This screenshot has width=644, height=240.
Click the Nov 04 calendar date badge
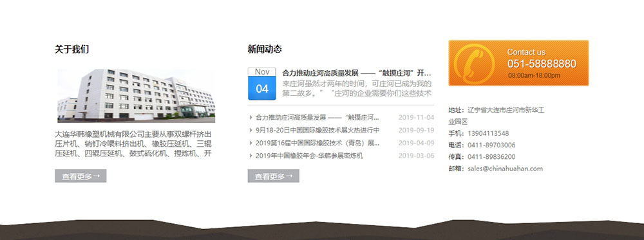262,84
